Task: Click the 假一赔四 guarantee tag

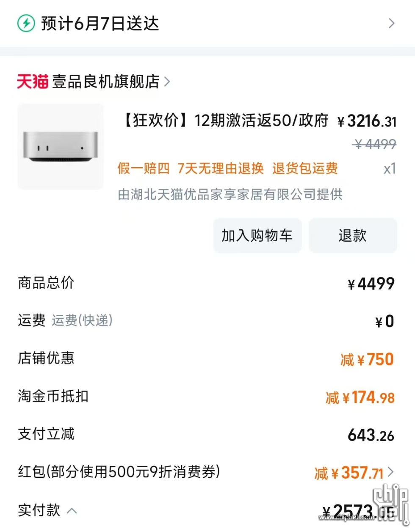Action: pos(144,168)
